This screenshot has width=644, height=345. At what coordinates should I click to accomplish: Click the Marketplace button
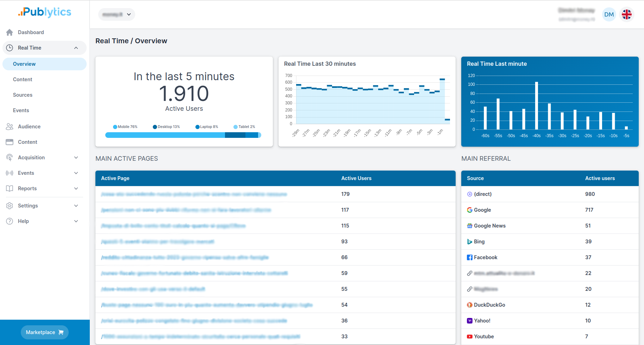click(45, 332)
